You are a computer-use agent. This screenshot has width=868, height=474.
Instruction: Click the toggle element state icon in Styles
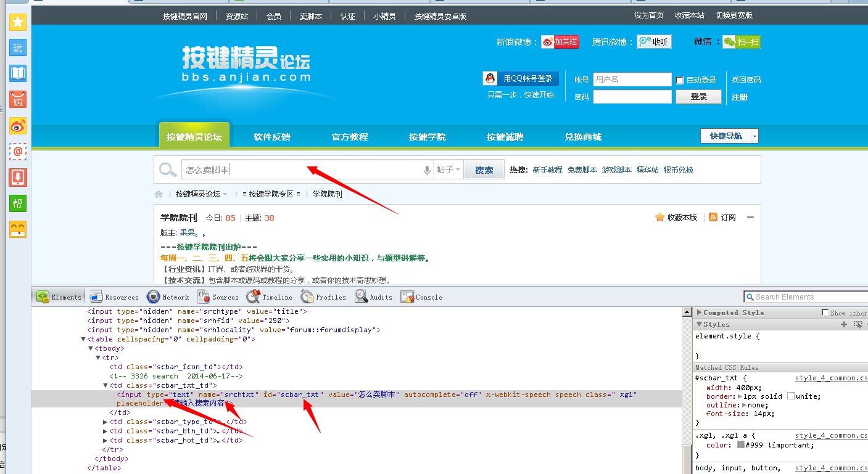pos(858,324)
